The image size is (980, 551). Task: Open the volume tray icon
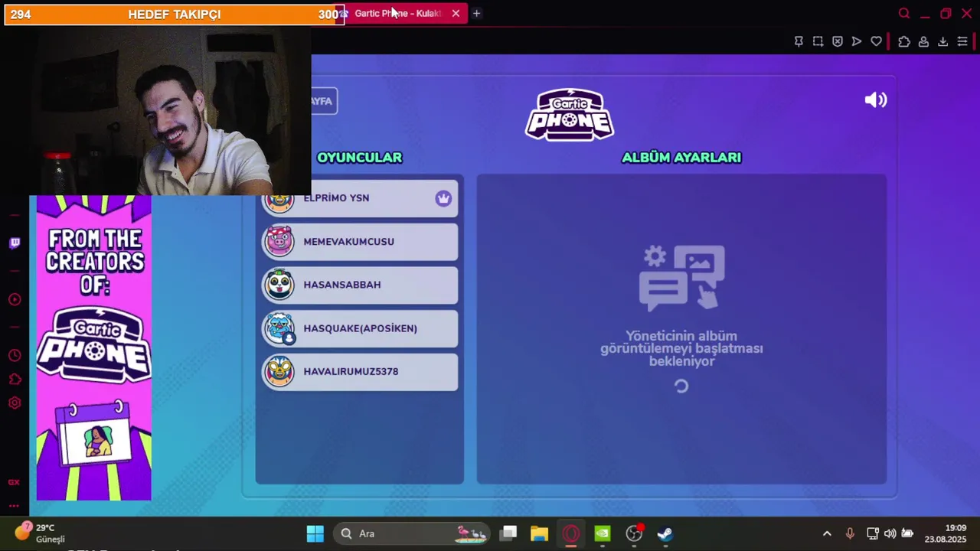point(890,533)
